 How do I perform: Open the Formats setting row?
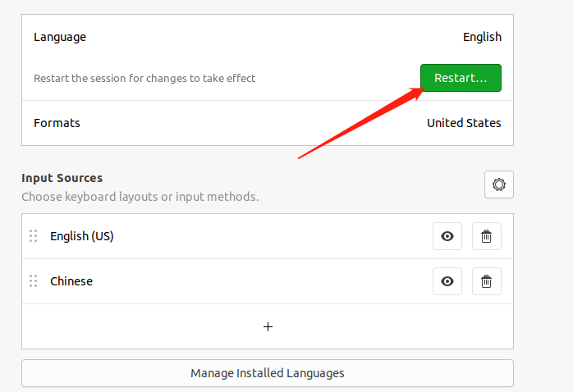pyautogui.click(x=246, y=123)
